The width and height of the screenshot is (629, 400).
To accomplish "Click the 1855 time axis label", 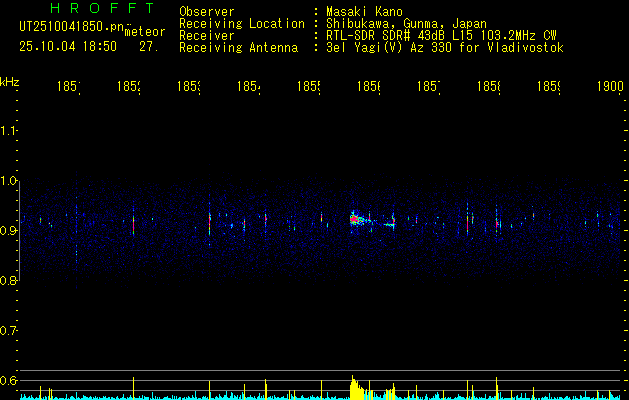I will point(308,87).
